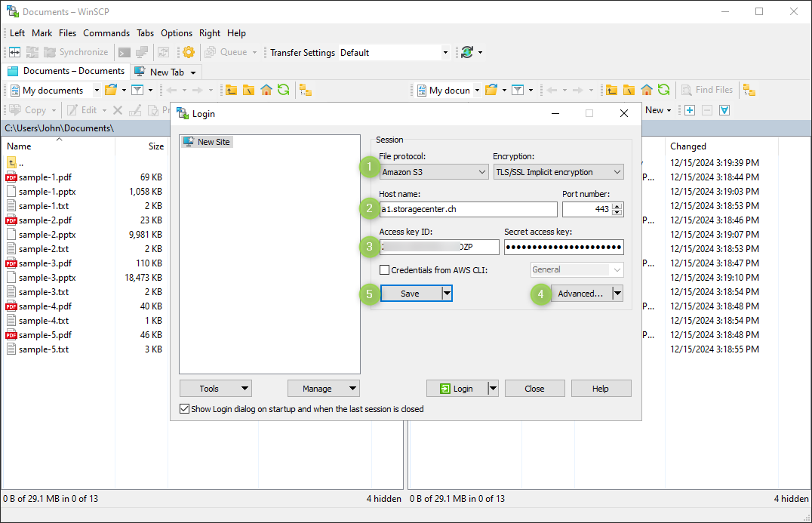Image resolution: width=812 pixels, height=523 pixels.
Task: Select New Site in the site tree
Action: [208, 142]
